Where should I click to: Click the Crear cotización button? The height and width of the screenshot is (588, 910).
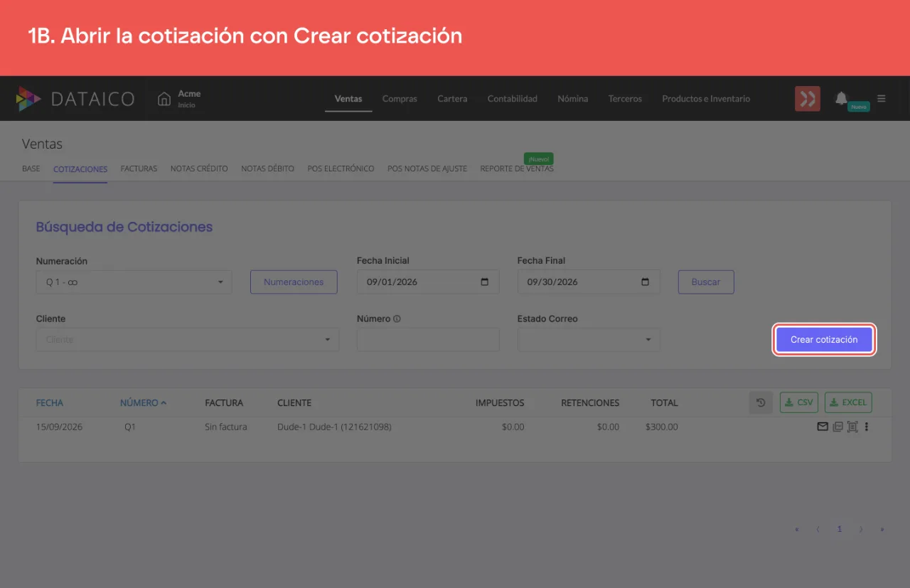coord(824,339)
